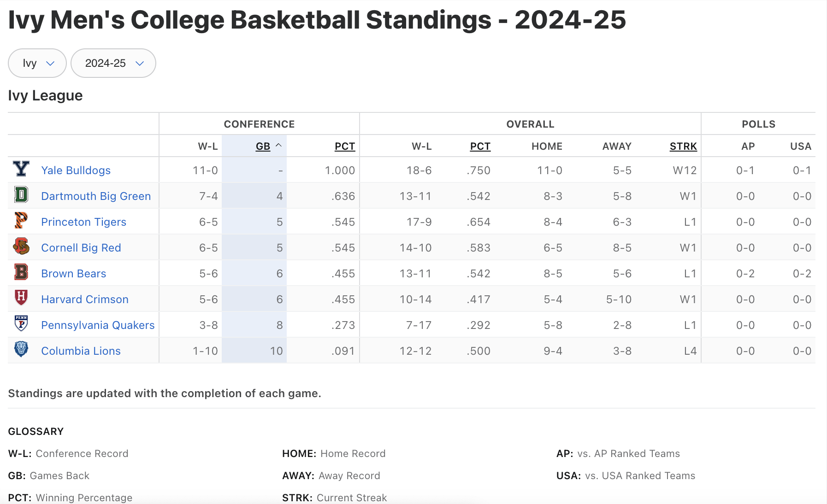Click the Pennsylvania Quakers logo

(21, 324)
